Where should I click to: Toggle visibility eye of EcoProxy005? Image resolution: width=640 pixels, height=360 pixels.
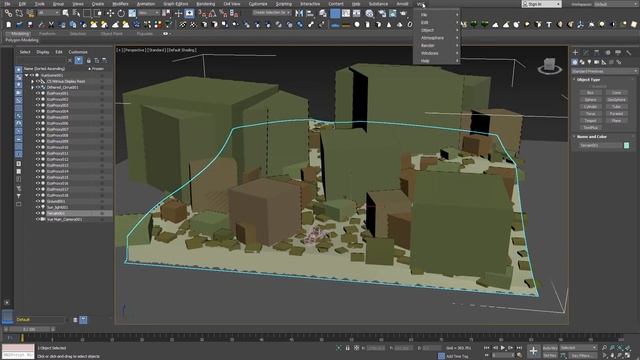tap(37, 117)
